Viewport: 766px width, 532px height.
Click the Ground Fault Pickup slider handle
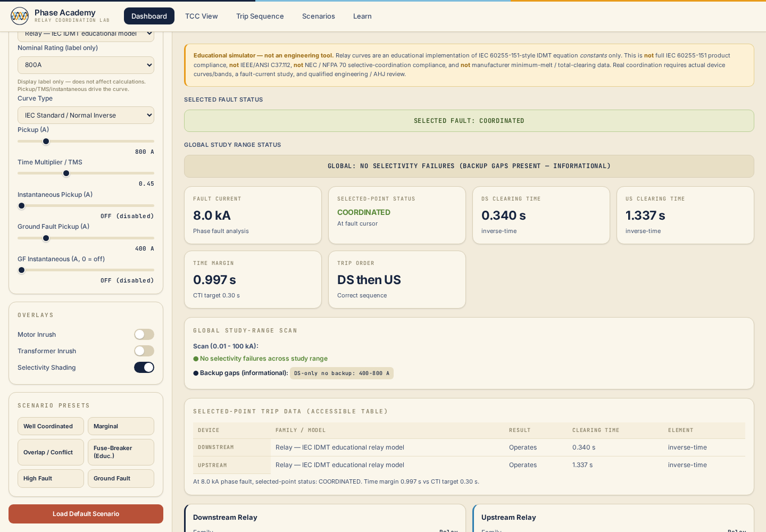click(x=46, y=238)
